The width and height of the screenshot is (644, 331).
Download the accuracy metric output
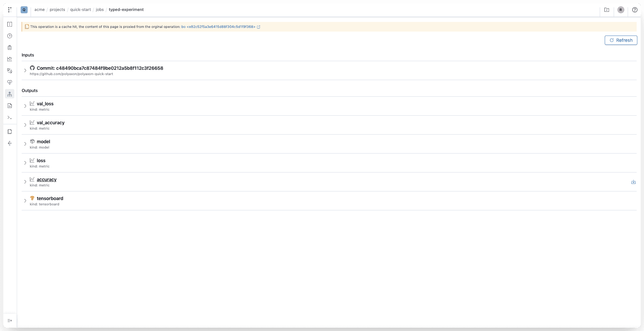633,182
